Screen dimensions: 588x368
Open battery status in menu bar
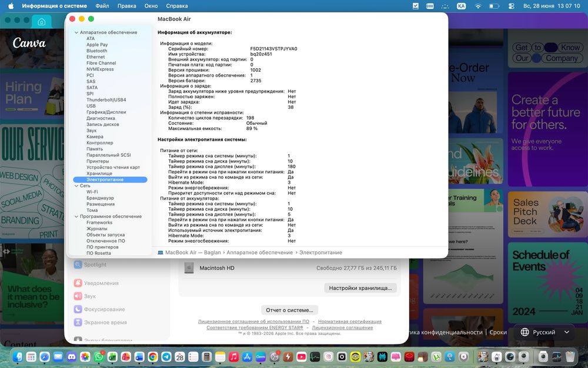pyautogui.click(x=495, y=6)
